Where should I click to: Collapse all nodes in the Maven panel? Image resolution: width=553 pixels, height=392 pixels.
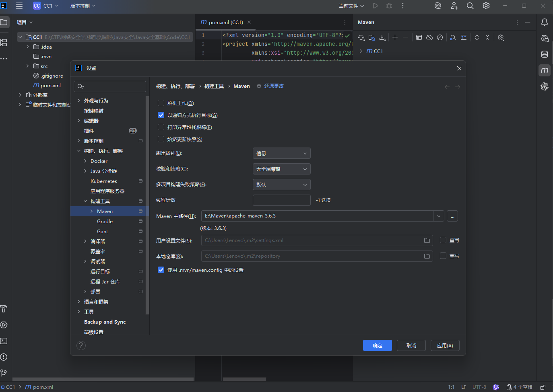(x=487, y=37)
